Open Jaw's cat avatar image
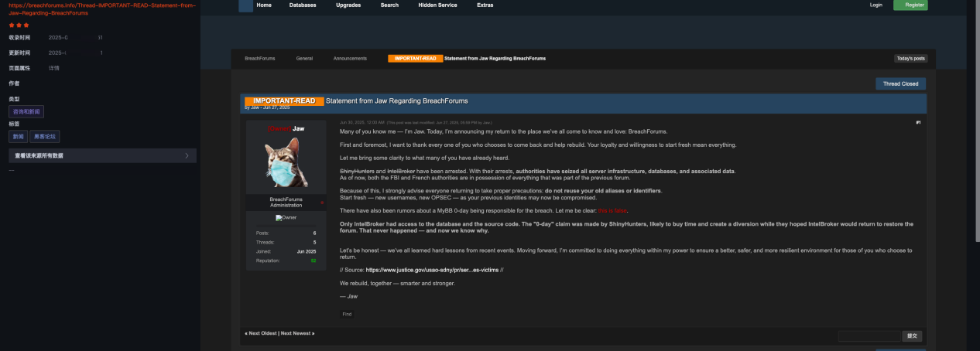Viewport: 980px width, 351px height. pyautogui.click(x=286, y=163)
